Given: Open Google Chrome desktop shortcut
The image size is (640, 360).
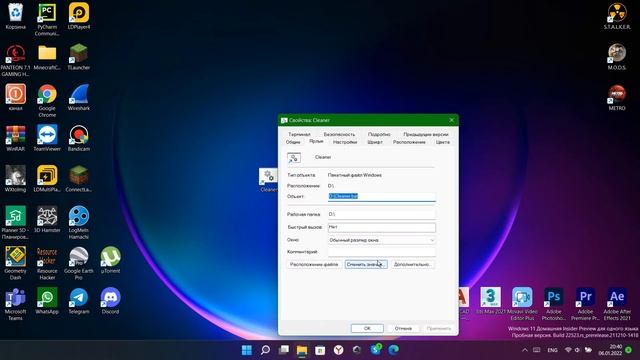Looking at the screenshot, I should 47,100.
